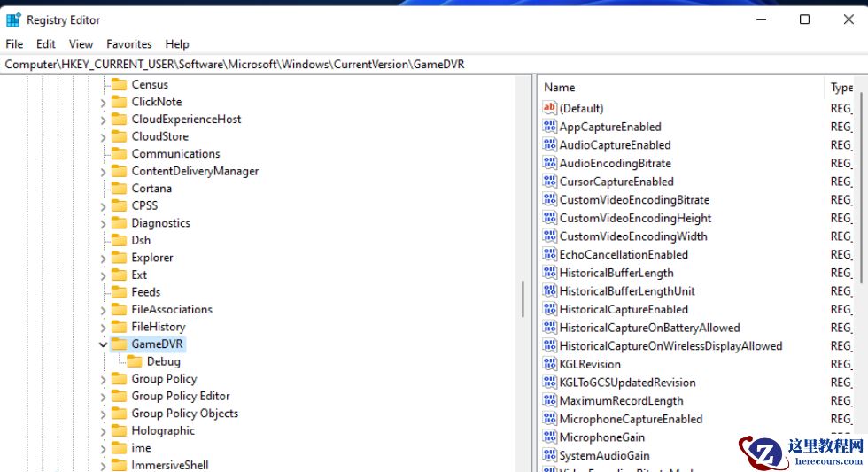Select the MicrophoneGain DWORD icon

(x=549, y=437)
